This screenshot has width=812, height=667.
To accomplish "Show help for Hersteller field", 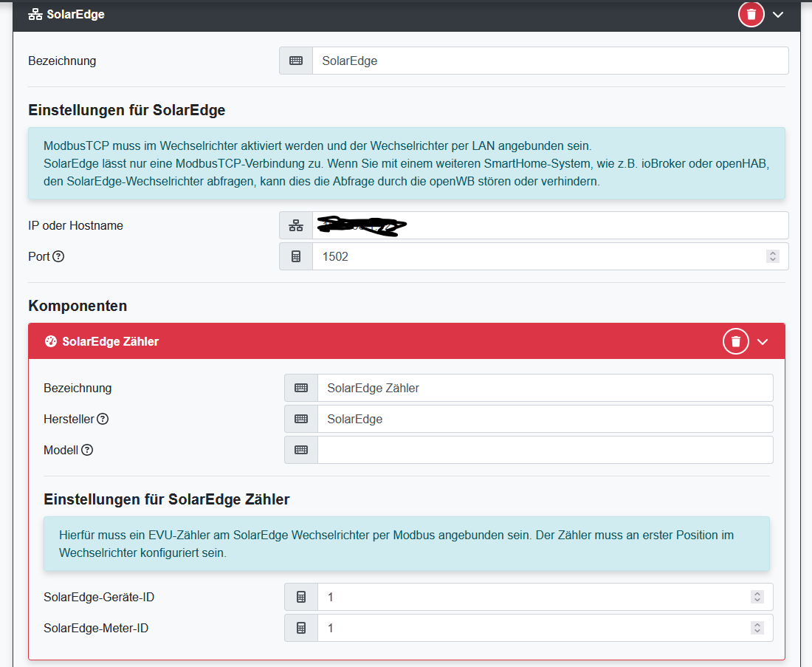I will click(103, 419).
